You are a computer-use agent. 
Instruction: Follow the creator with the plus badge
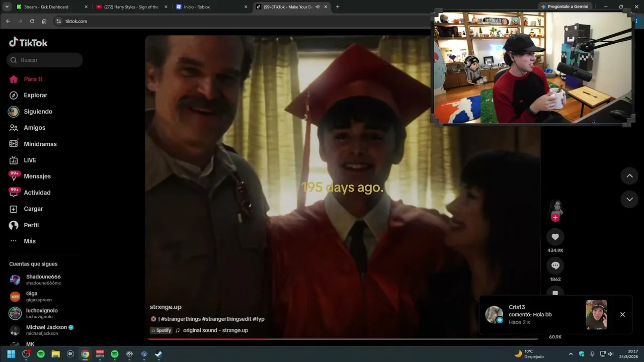pos(555,217)
